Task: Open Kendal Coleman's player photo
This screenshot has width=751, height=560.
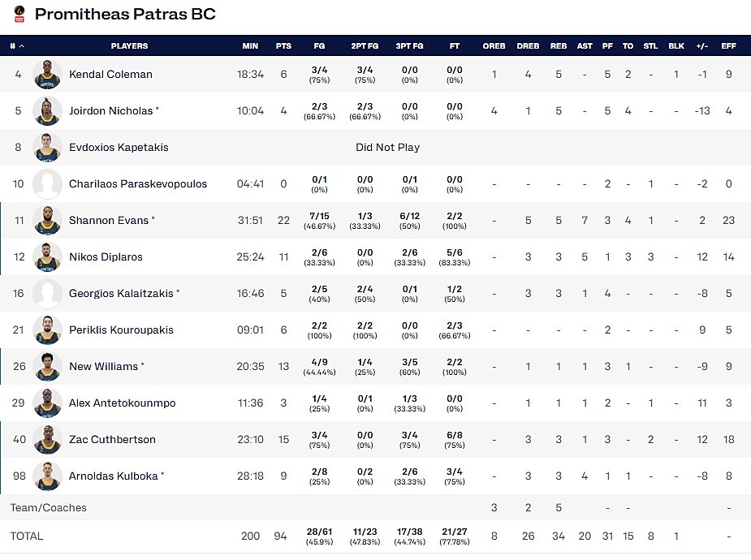Action: 47,74
